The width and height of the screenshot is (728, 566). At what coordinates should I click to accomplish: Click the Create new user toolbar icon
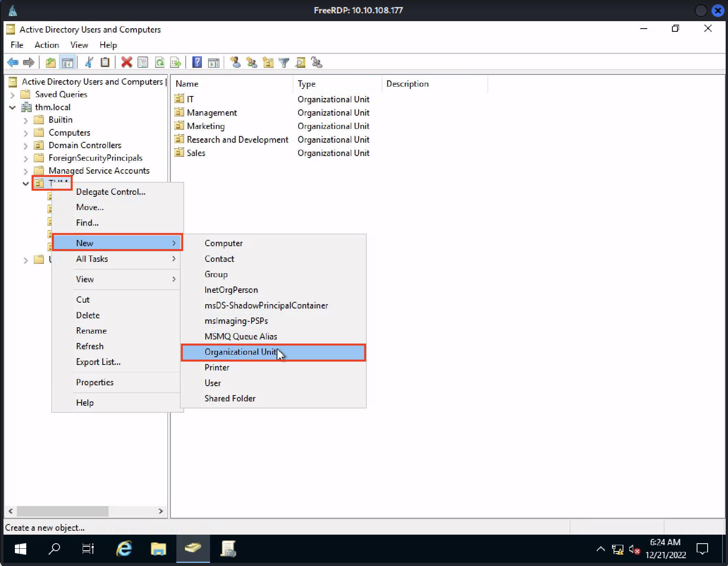tap(235, 62)
